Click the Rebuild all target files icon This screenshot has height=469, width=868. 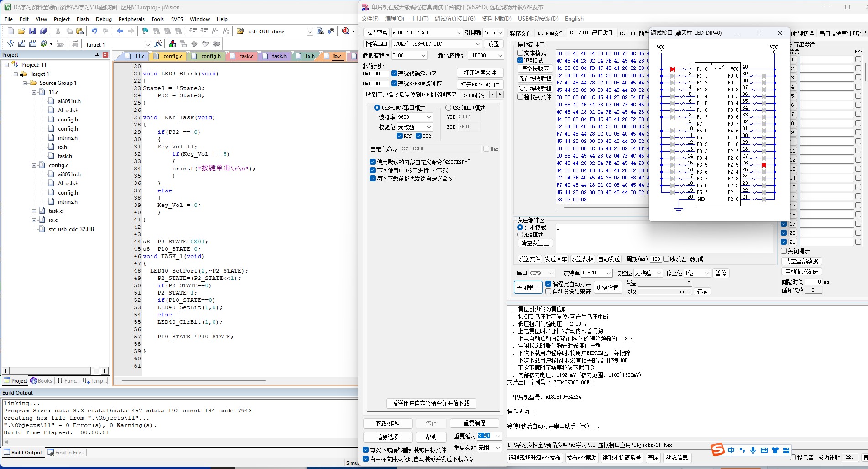(32, 44)
